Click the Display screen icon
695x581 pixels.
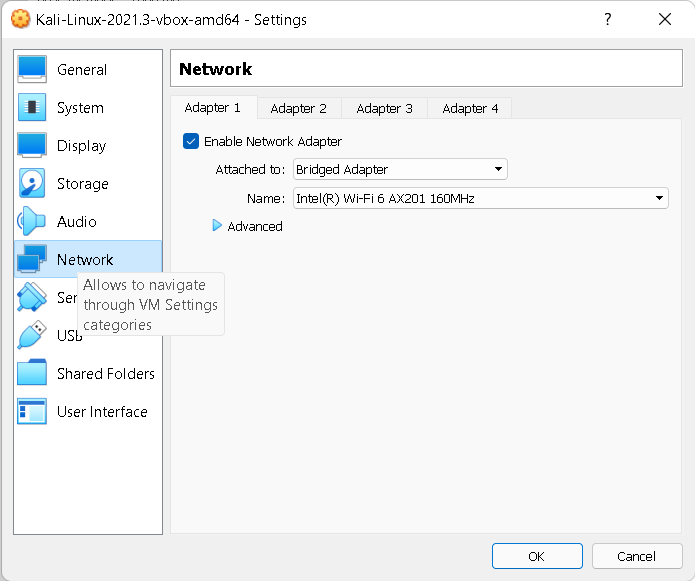32,145
